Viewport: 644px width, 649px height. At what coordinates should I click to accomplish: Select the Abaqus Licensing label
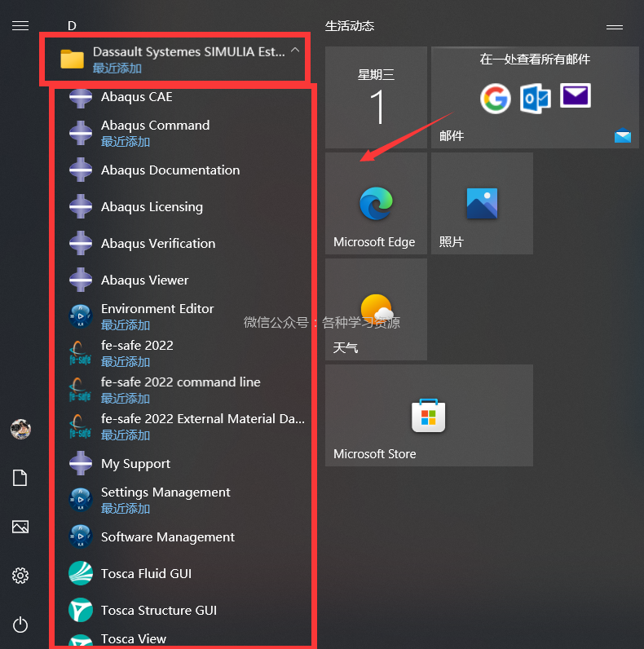pyautogui.click(x=152, y=207)
